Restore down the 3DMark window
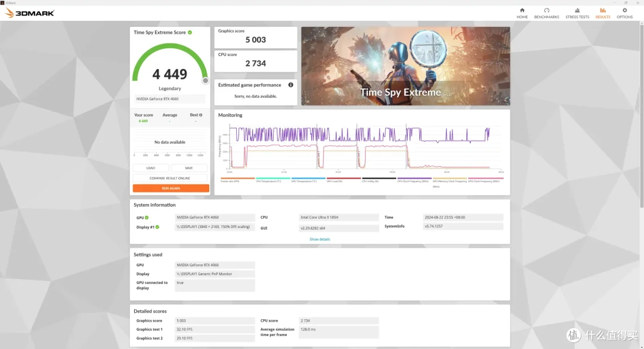The image size is (644, 349). point(626,2)
